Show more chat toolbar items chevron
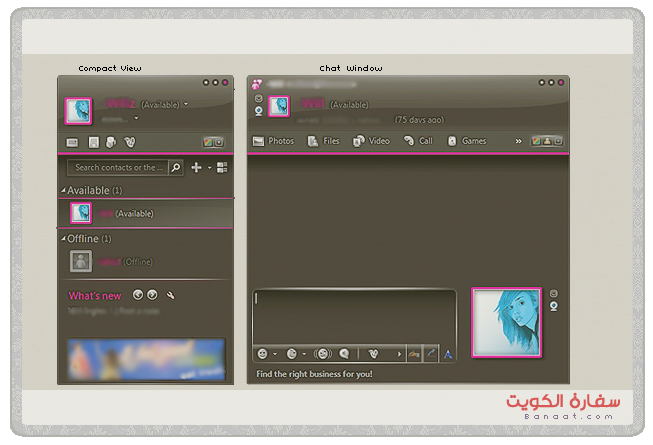Image resolution: width=653 pixels, height=445 pixels. click(x=518, y=141)
